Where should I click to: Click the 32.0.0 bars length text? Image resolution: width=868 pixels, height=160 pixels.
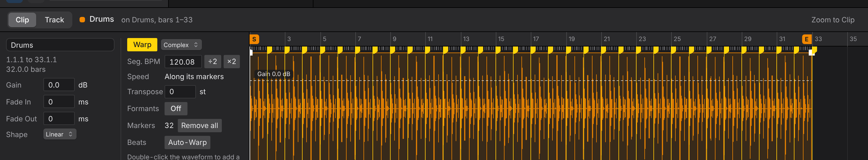26,69
